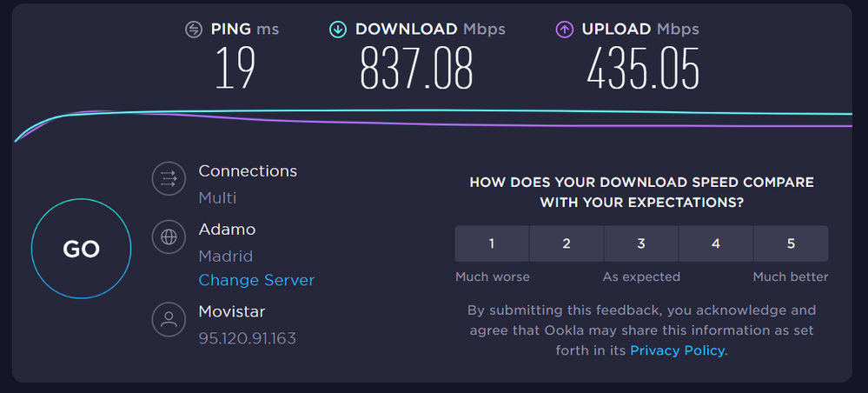Click the Multi connections setting
Image resolution: width=868 pixels, height=393 pixels.
coord(217,197)
